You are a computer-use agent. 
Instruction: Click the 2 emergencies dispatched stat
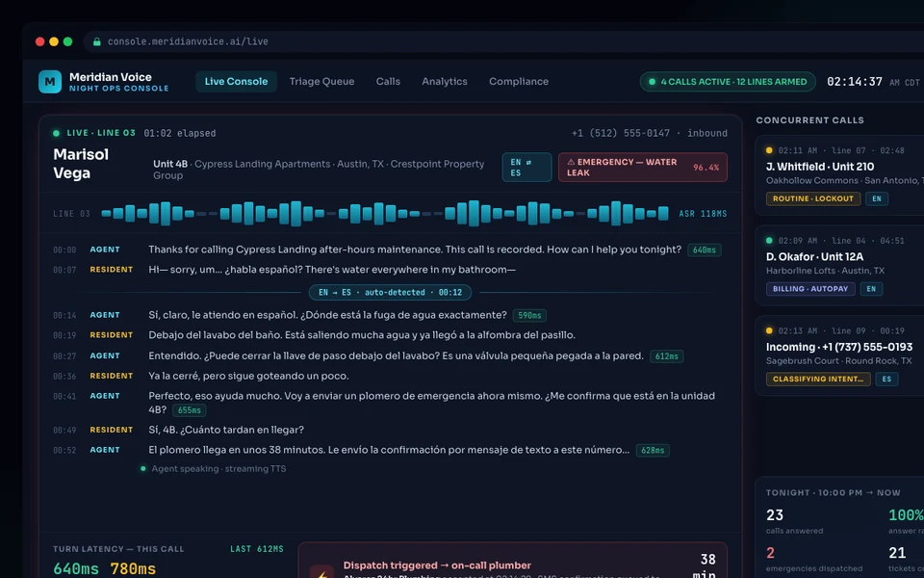(814, 559)
